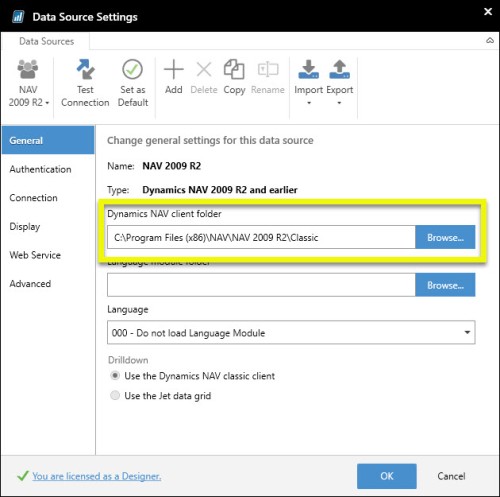Confirm settings with the OK button
This screenshot has width=500, height=497.
pos(387,476)
